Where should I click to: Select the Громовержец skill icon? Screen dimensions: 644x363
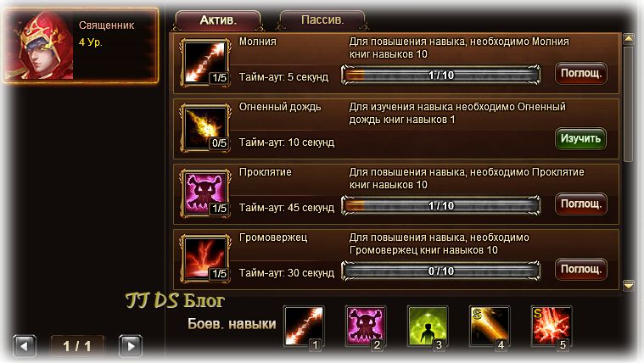coord(205,259)
